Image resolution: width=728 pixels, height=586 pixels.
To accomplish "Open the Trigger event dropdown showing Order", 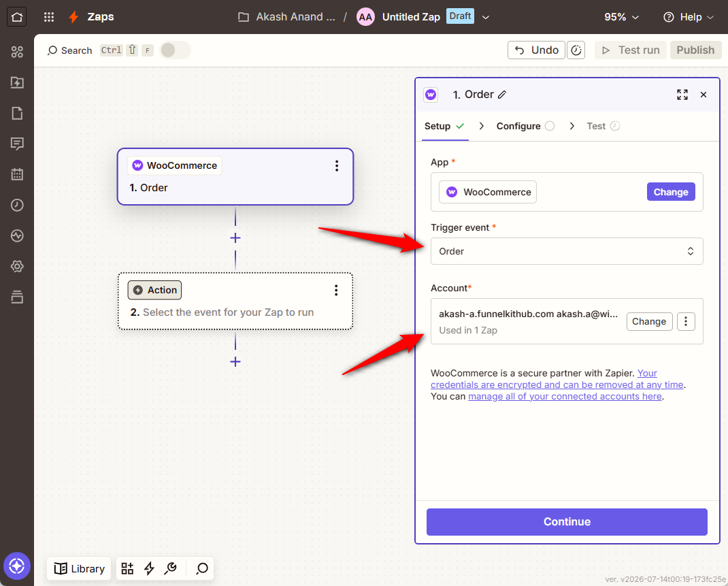I will (x=567, y=251).
